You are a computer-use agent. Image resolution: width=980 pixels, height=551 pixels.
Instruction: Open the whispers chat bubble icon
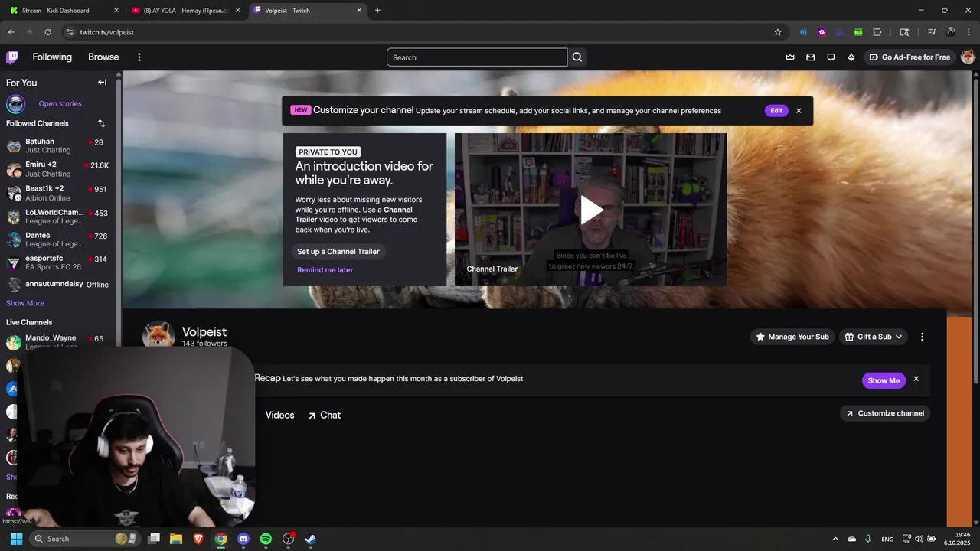coord(831,57)
